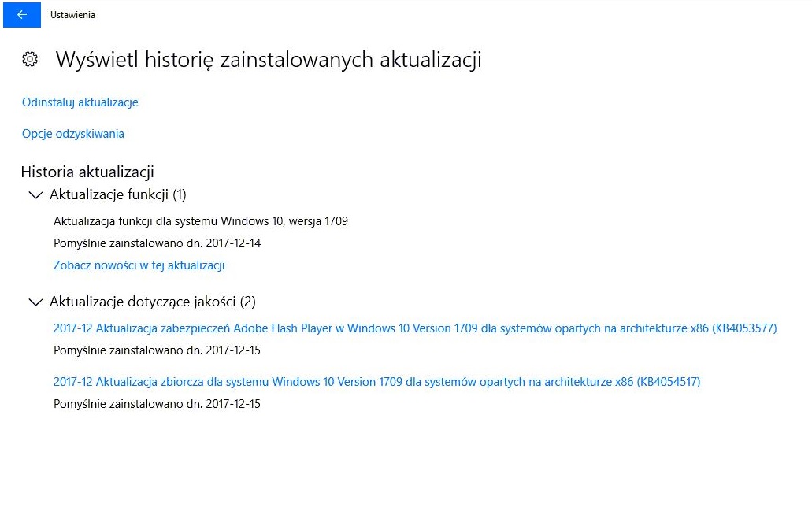Open Zobacz nowości w tej aktualizacji link
The width and height of the screenshot is (812, 526).
click(139, 265)
